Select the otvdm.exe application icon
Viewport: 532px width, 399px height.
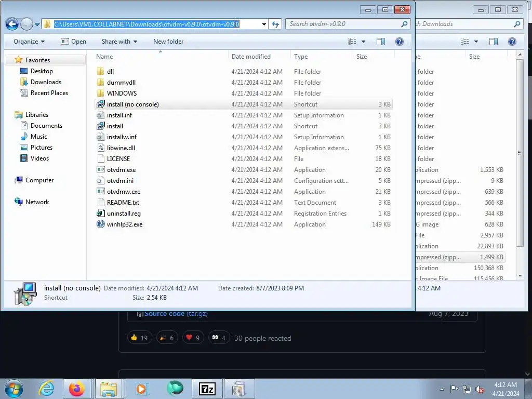coord(100,169)
